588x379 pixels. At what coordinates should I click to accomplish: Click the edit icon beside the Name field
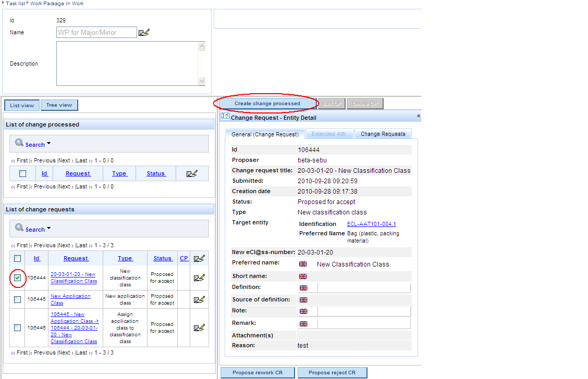[144, 33]
